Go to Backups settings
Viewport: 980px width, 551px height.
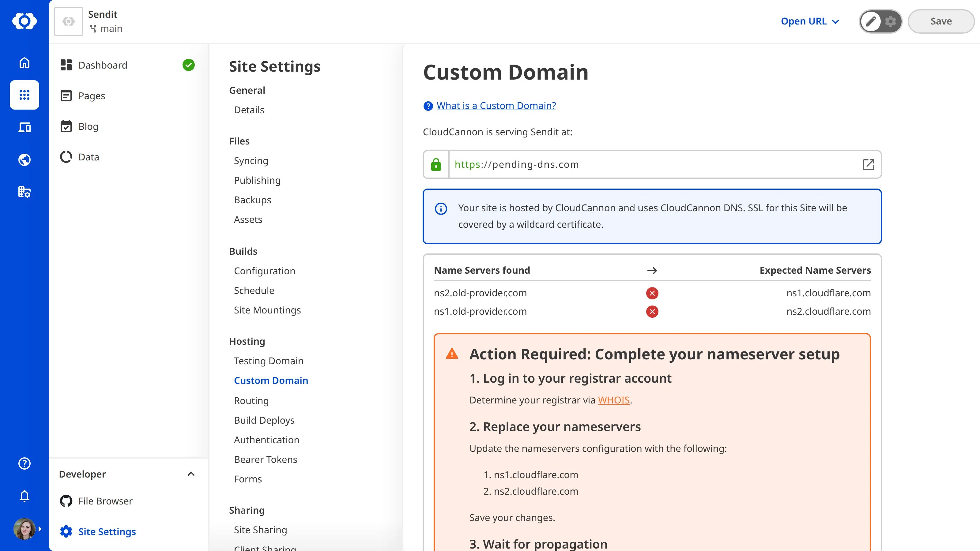click(x=253, y=200)
